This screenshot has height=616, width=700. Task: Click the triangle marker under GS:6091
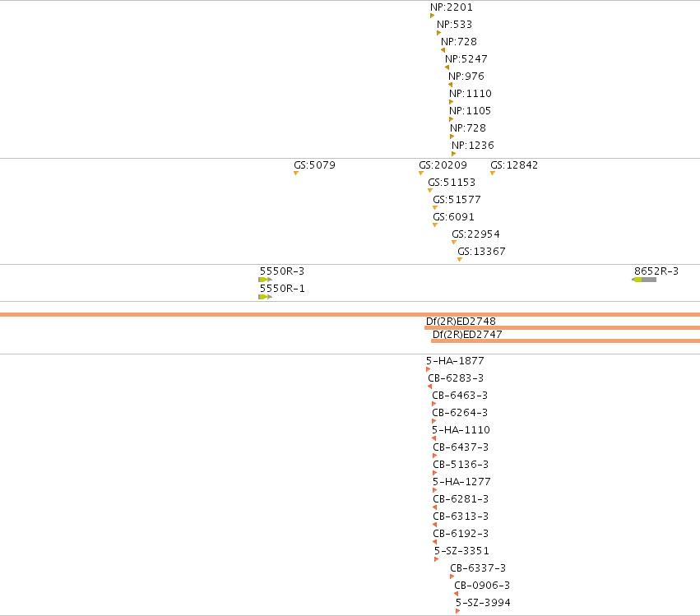(435, 225)
